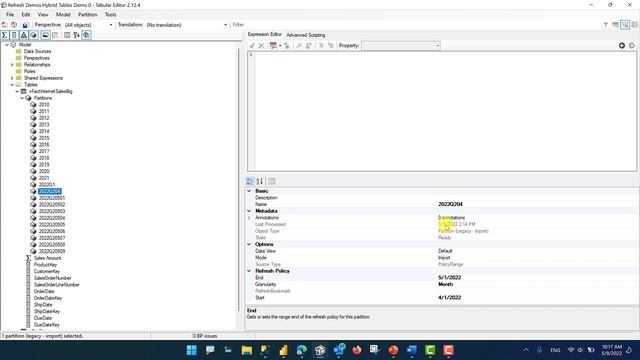This screenshot has height=360, width=640.
Task: Toggle the show columns button
Action: pyautogui.click(x=14, y=35)
